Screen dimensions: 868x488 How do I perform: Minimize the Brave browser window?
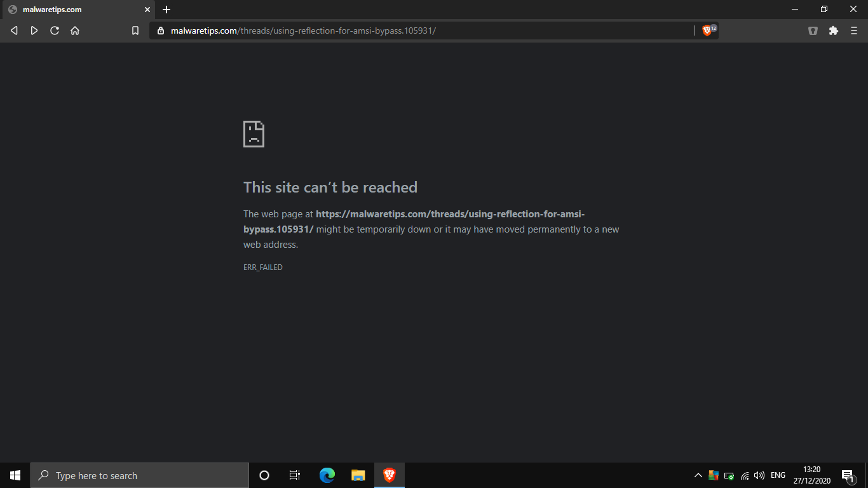click(x=795, y=10)
